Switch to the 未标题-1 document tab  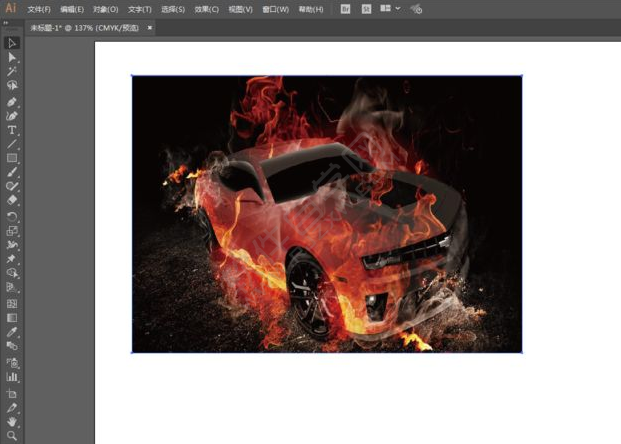pyautogui.click(x=85, y=28)
